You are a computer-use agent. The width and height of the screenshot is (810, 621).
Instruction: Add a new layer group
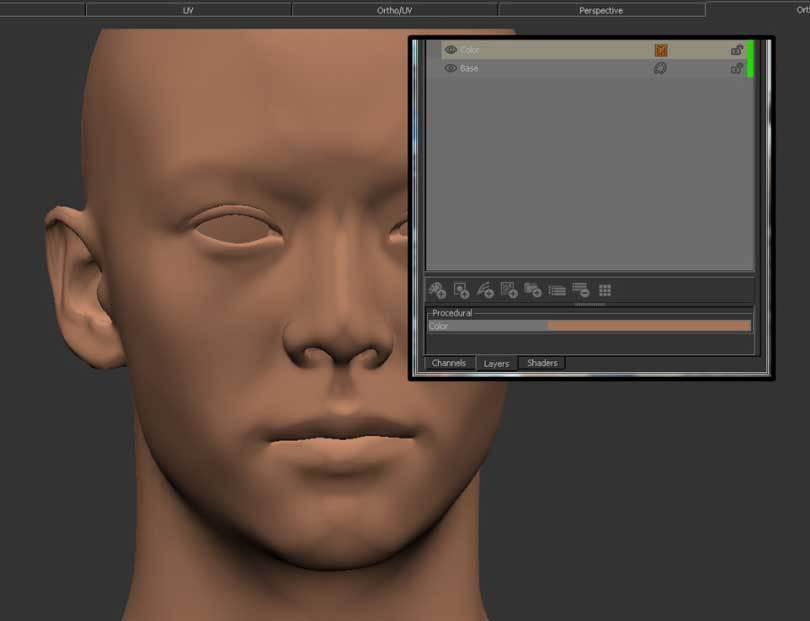[533, 290]
